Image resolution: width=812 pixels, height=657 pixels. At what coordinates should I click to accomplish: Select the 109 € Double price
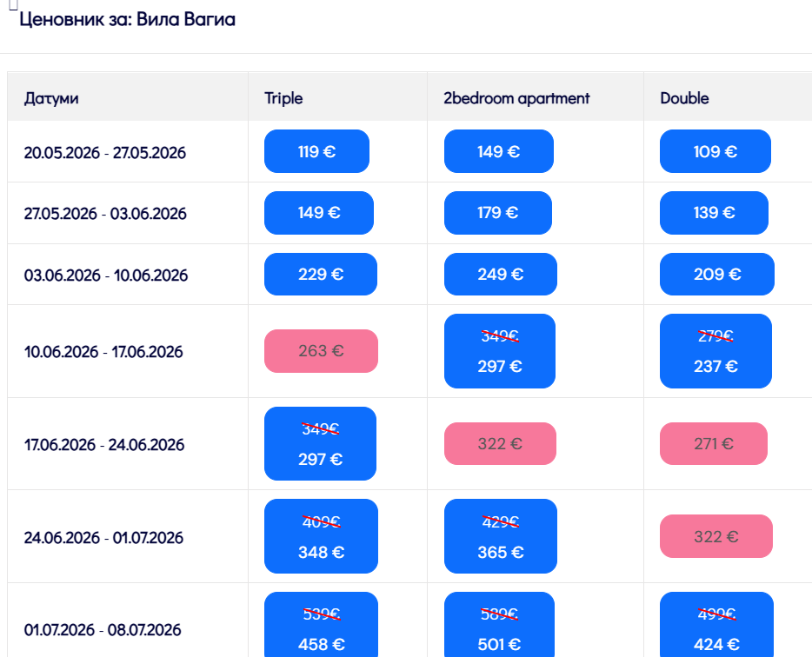click(715, 151)
